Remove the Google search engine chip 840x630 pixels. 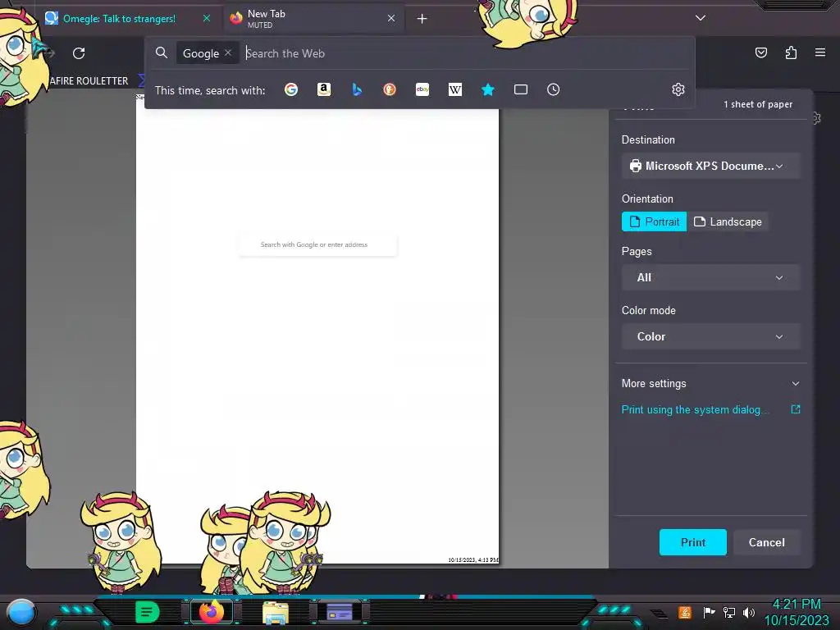228,52
